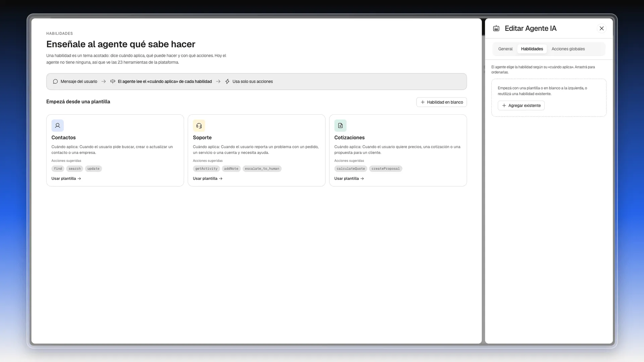
Task: Click the calculateQuote action chip
Action: [x=351, y=169]
